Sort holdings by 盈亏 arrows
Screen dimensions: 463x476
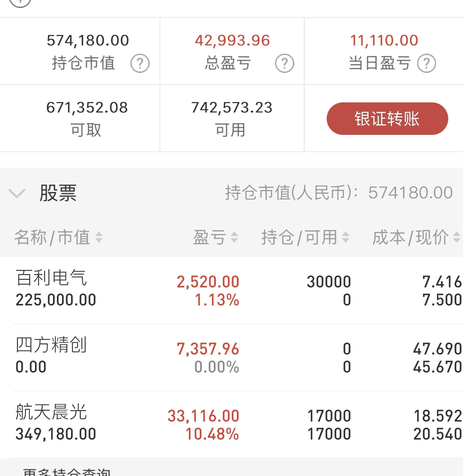tap(234, 237)
